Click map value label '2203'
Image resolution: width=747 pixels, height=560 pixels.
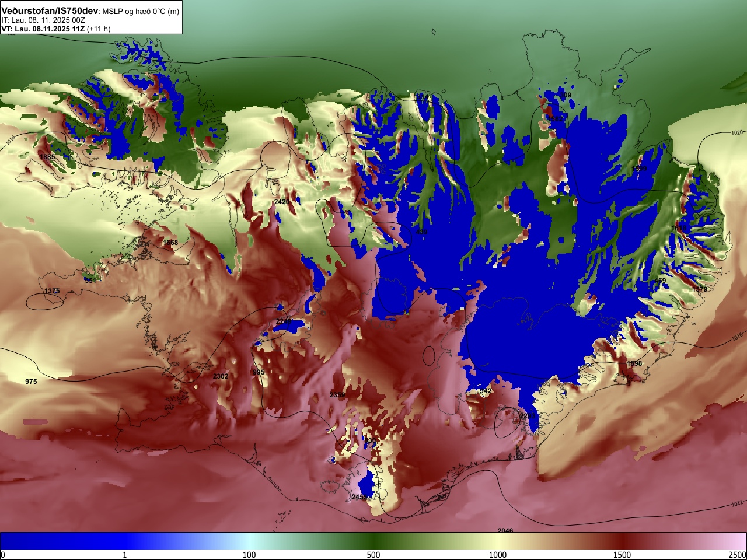528,416
